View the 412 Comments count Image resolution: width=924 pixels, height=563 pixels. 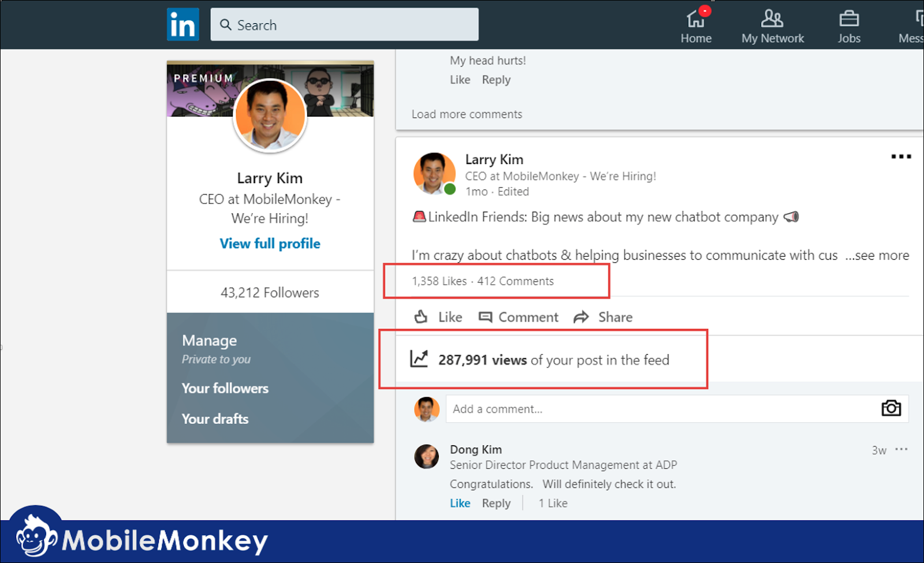pos(515,281)
